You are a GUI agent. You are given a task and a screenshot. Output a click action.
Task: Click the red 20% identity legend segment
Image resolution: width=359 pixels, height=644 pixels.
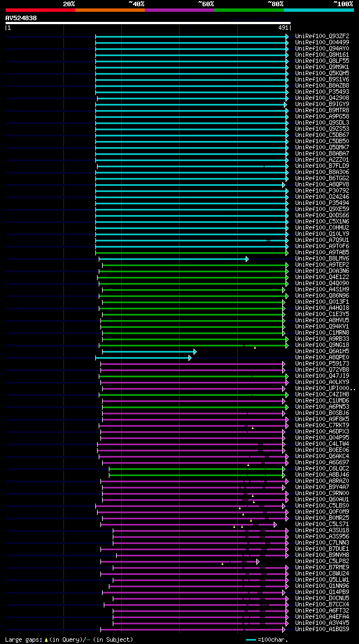pyautogui.click(x=40, y=10)
